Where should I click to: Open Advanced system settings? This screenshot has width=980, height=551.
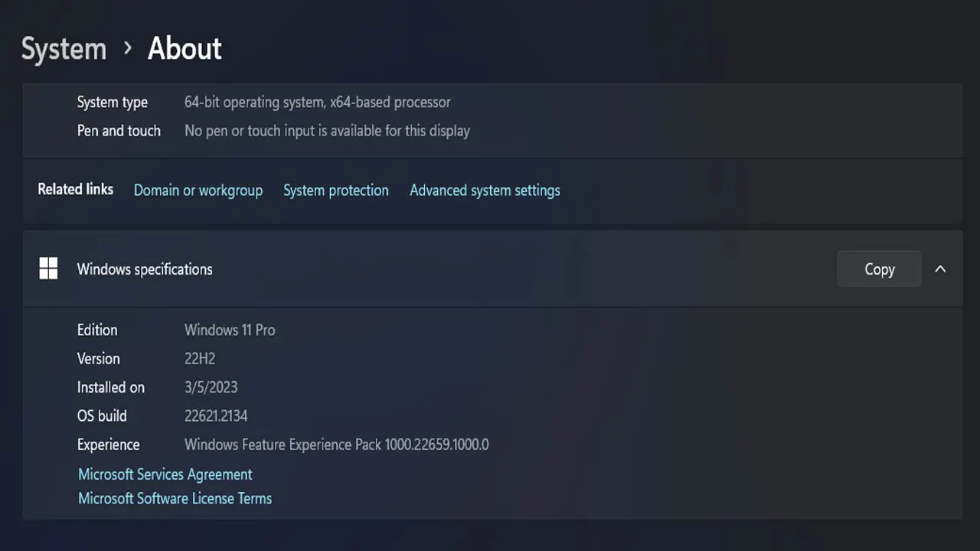coord(485,191)
